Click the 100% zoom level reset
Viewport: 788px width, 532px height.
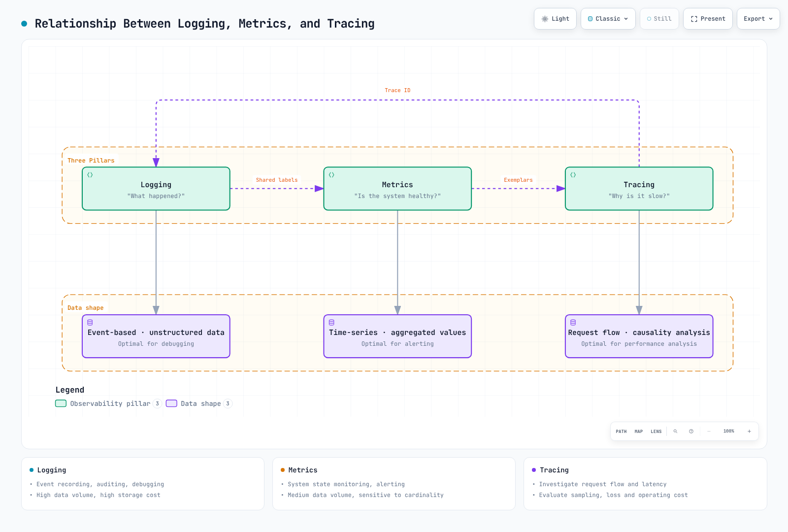coord(729,432)
